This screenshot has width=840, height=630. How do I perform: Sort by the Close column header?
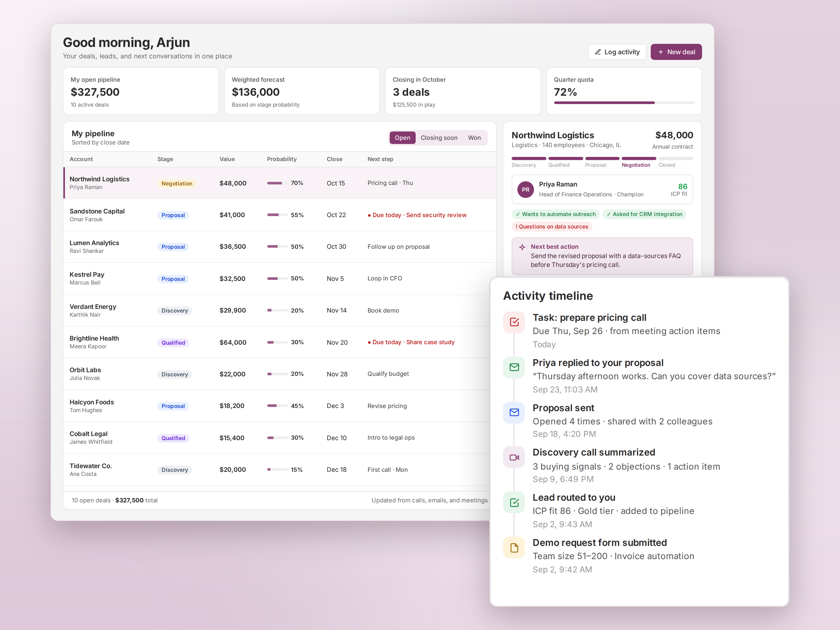point(334,159)
